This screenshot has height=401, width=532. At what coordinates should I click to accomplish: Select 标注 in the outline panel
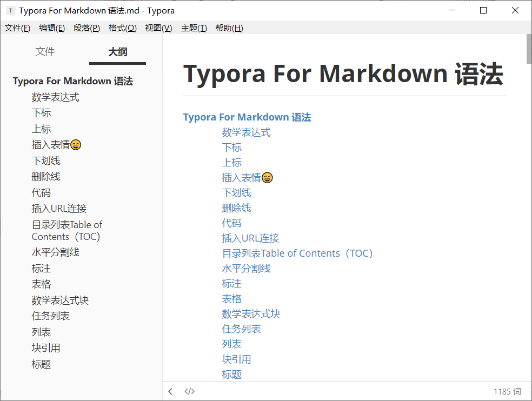click(x=42, y=269)
